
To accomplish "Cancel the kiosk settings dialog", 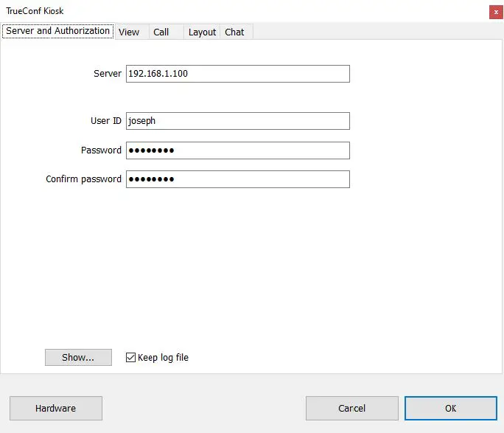I will pos(352,408).
